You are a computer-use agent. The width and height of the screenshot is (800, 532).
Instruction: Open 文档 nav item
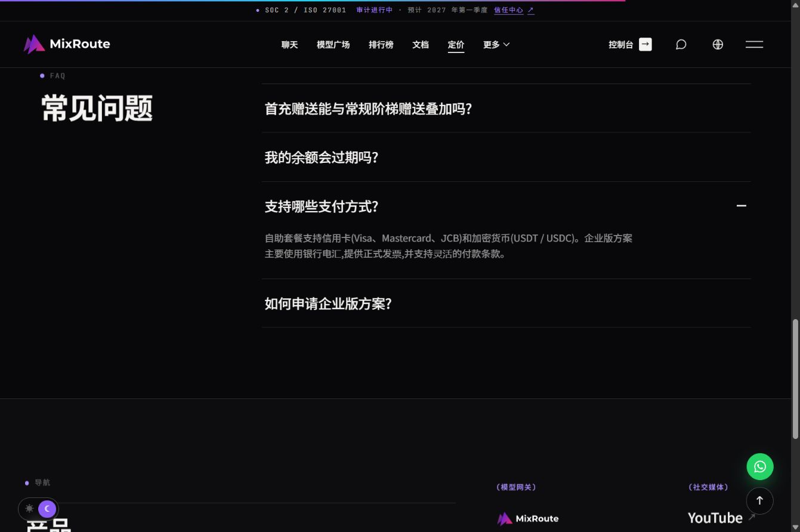(420, 44)
